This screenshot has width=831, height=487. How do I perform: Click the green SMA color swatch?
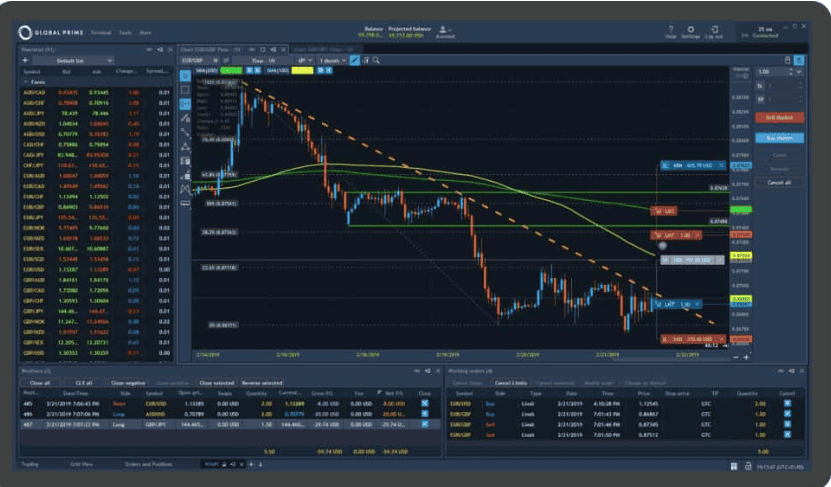click(229, 72)
